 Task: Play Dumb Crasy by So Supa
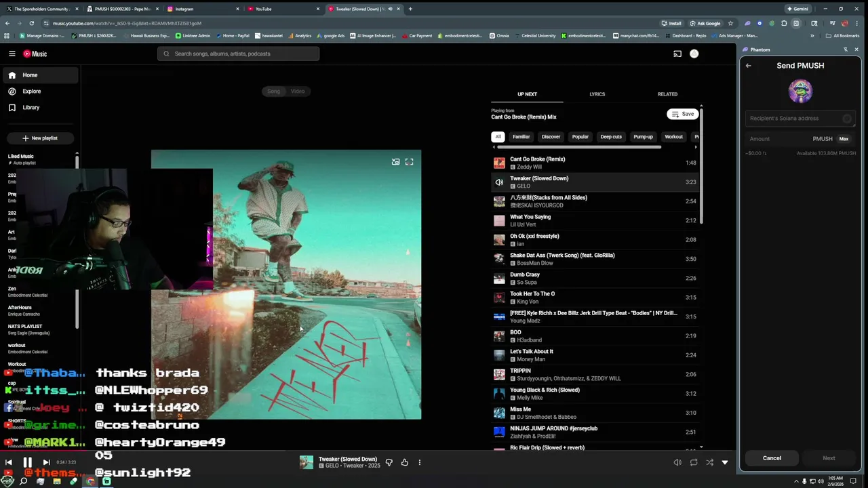596,278
